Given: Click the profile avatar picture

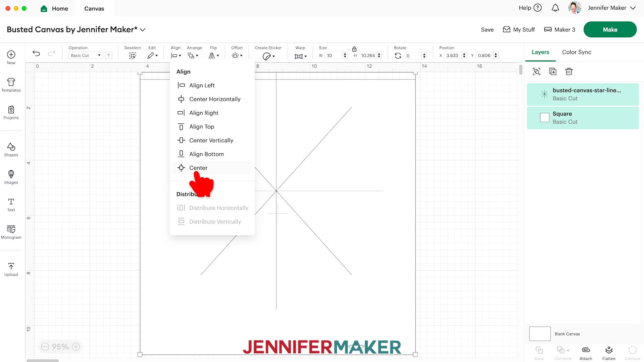Looking at the screenshot, I should click(x=575, y=8).
